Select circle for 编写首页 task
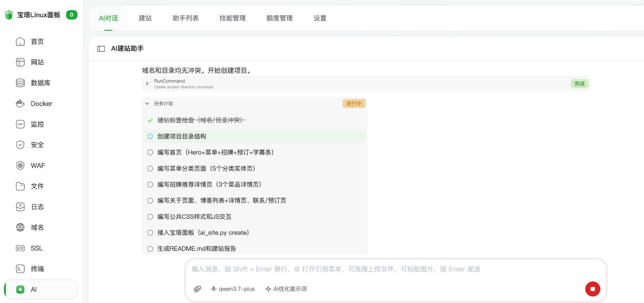This screenshot has width=644, height=303. (150, 152)
